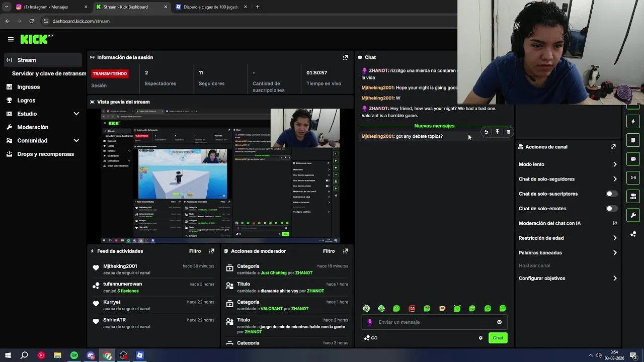Expand Modo lento options
Image resolution: width=644 pixels, height=362 pixels.
tap(615, 164)
